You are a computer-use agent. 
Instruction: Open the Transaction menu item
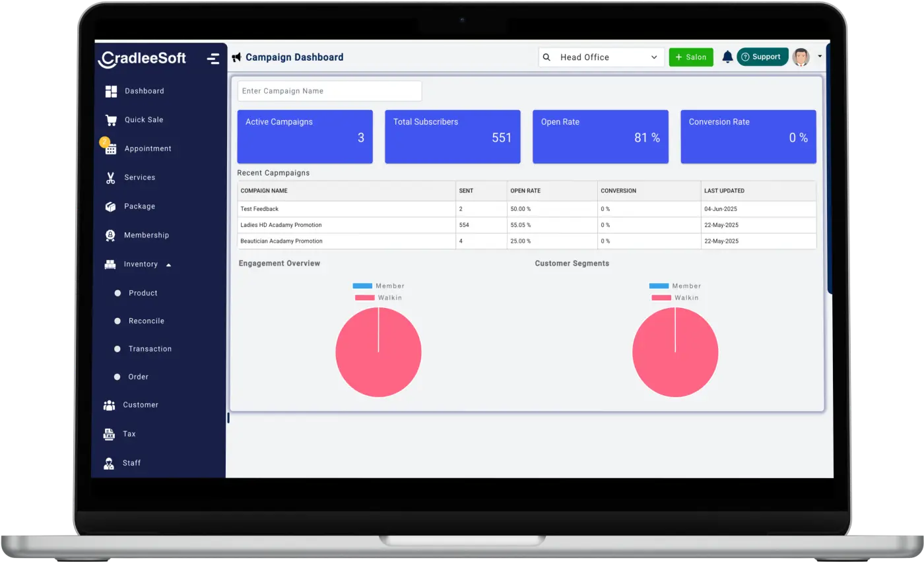coord(150,349)
